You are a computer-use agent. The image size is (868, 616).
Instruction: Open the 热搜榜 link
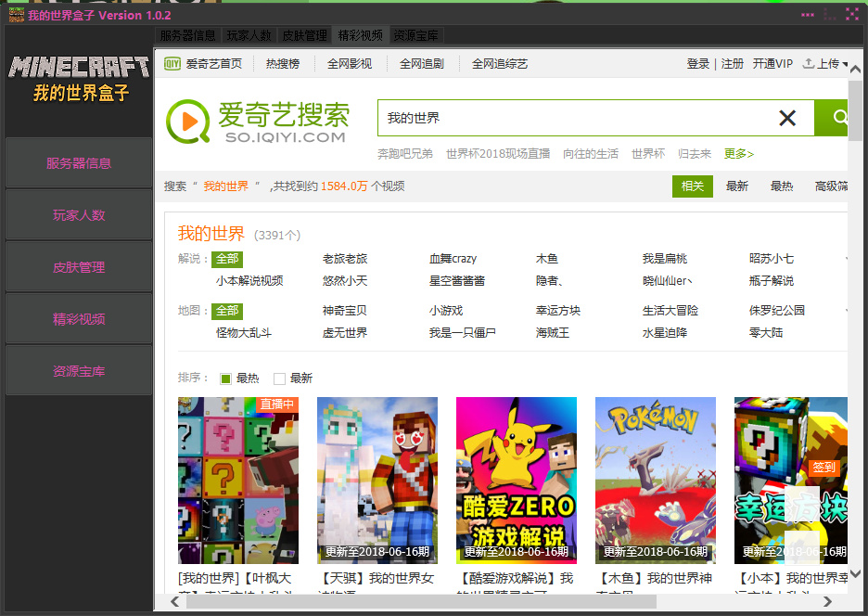[283, 64]
